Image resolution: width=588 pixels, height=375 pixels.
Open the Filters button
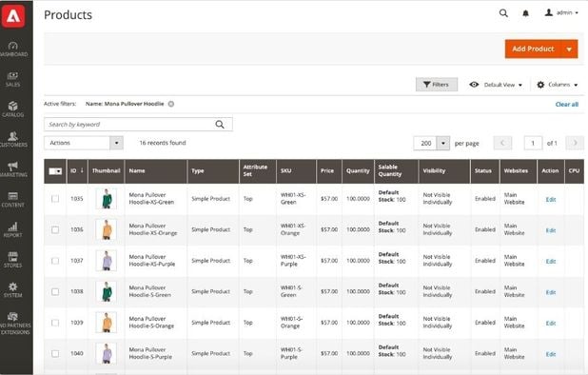pos(437,85)
